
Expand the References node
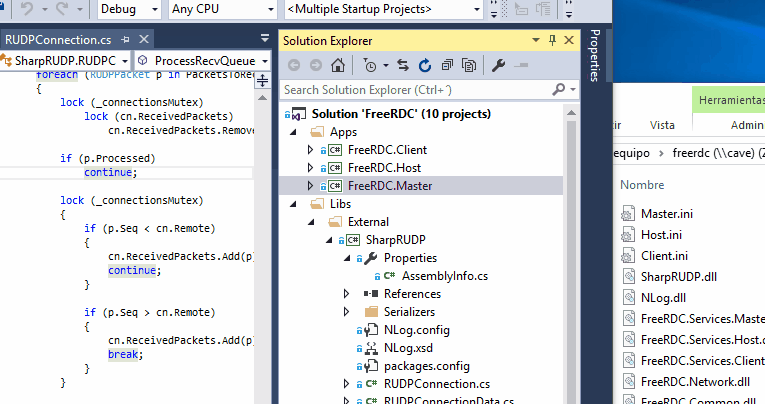(x=346, y=294)
